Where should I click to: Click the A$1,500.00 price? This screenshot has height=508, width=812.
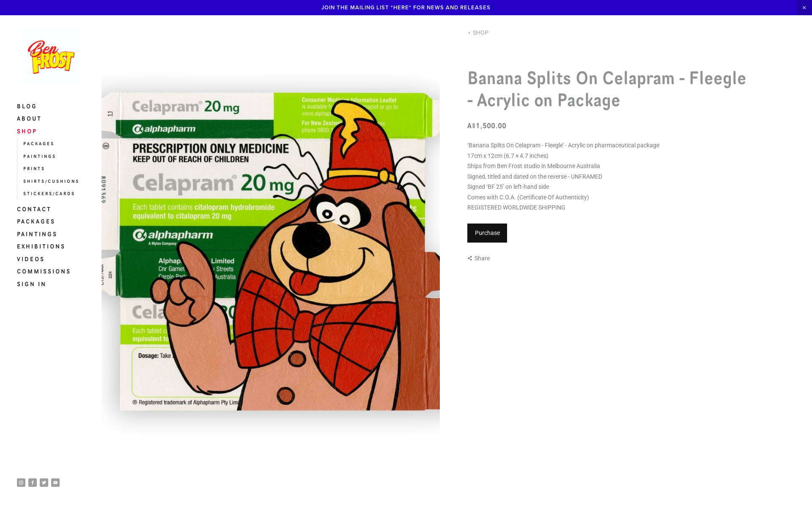pos(487,126)
